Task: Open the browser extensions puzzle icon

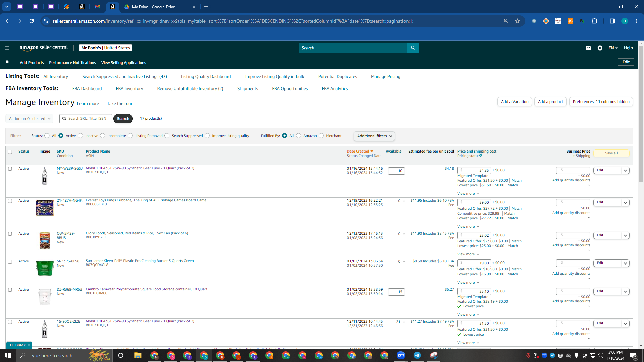Action: coord(594,21)
